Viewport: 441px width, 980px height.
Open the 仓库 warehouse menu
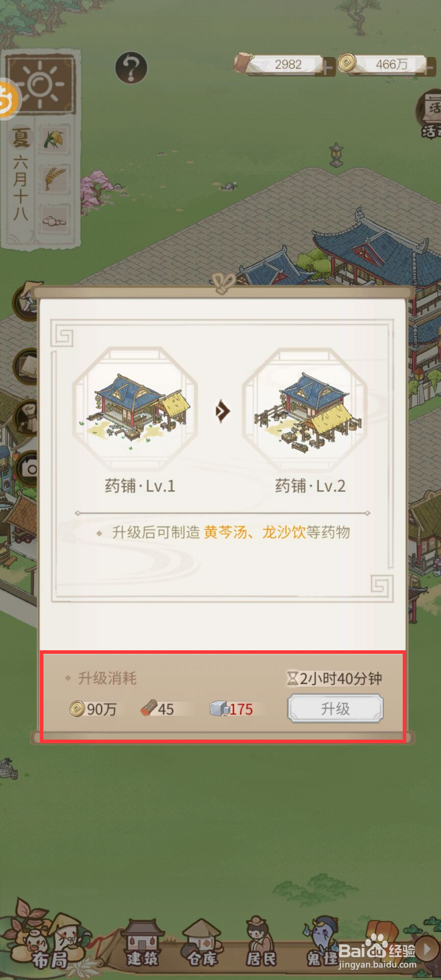coord(202,944)
